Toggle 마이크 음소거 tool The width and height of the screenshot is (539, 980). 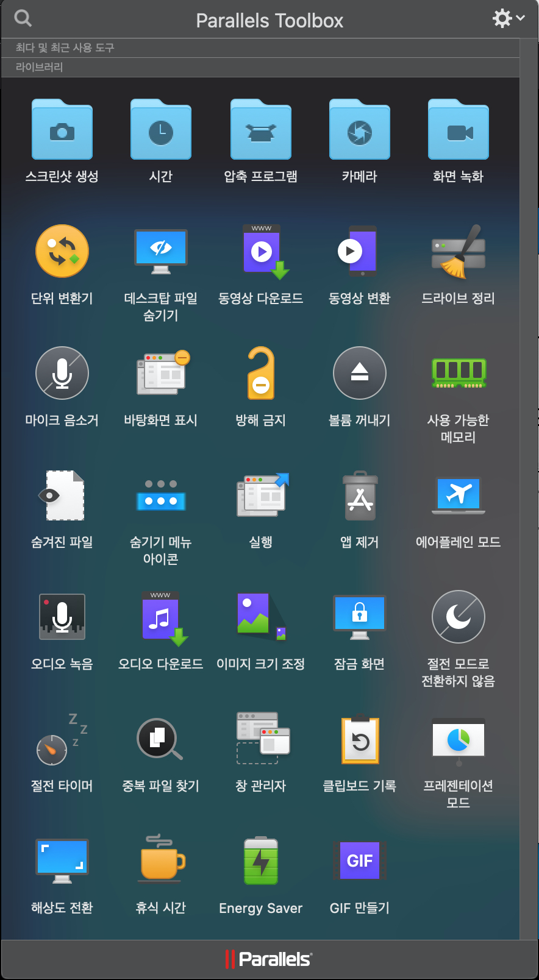coord(62,373)
